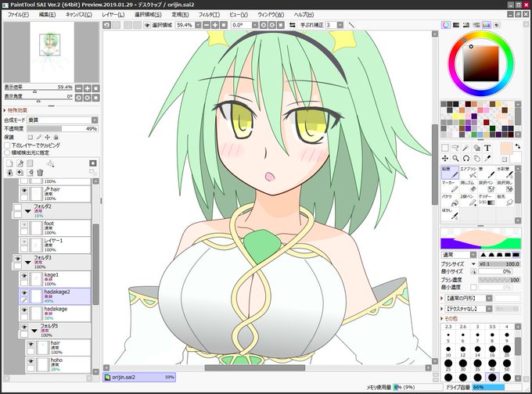This screenshot has height=394, width=532.
Task: Choose the marker (マーカー) tool
Action: (x=450, y=186)
